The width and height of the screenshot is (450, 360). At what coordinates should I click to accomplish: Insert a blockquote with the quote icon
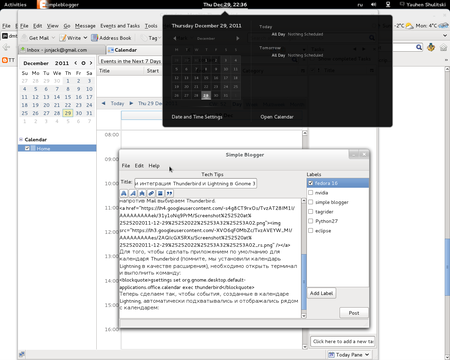[169, 193]
